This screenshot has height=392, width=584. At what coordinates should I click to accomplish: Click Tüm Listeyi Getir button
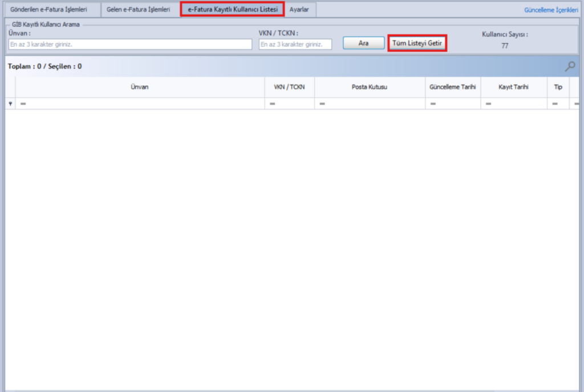[x=417, y=43]
